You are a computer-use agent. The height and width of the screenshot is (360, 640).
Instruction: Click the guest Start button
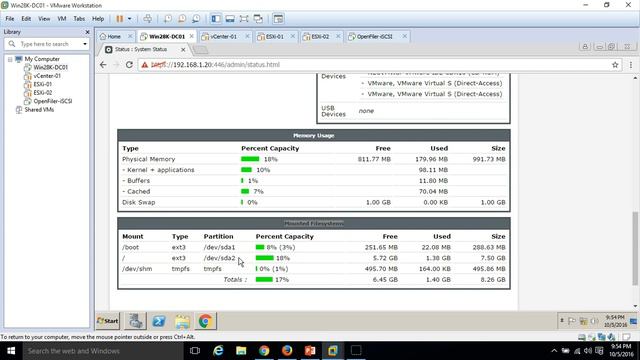108,321
